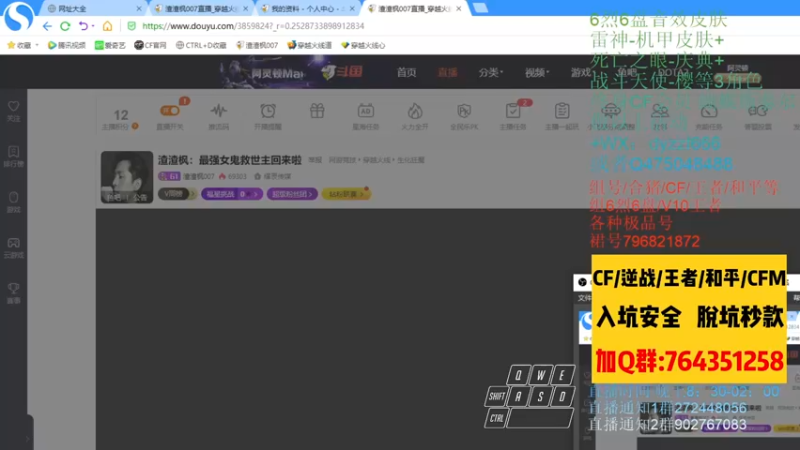Open the 渣渣枫007 bookmark
Screen dimensions: 800x450
click(x=257, y=45)
